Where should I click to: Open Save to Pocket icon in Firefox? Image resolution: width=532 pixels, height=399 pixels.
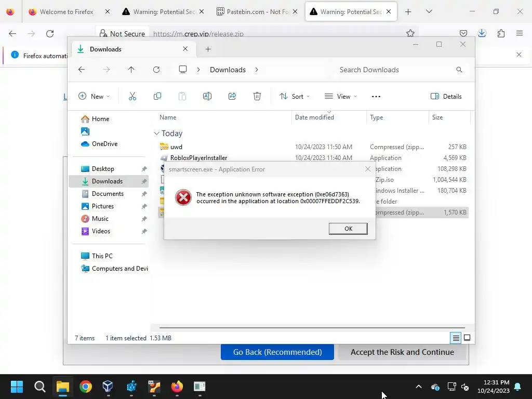click(463, 33)
